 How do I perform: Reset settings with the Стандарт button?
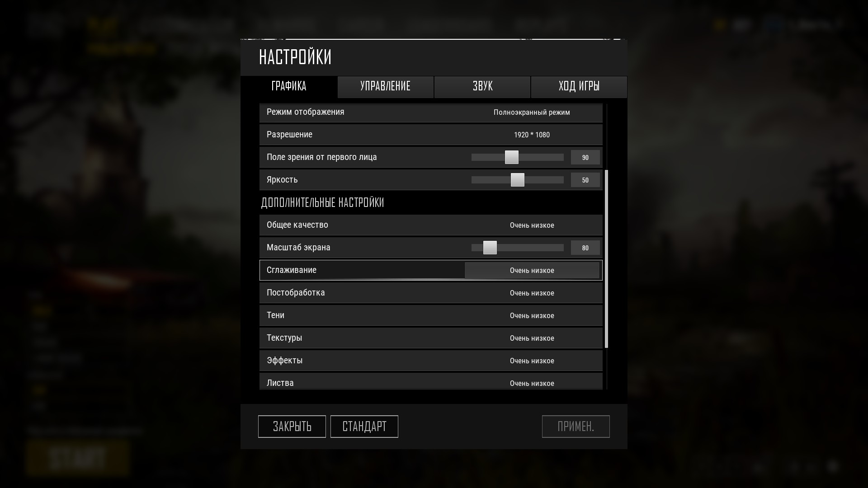pyautogui.click(x=364, y=427)
